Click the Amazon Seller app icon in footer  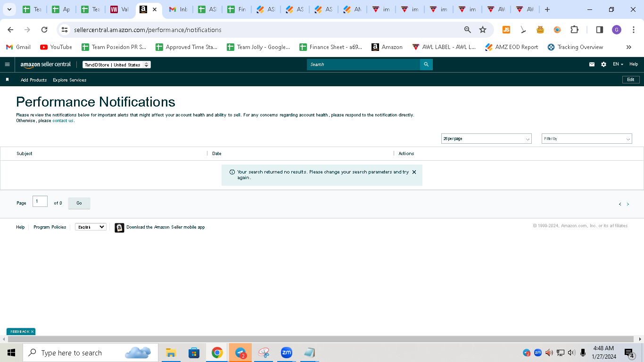pyautogui.click(x=119, y=228)
